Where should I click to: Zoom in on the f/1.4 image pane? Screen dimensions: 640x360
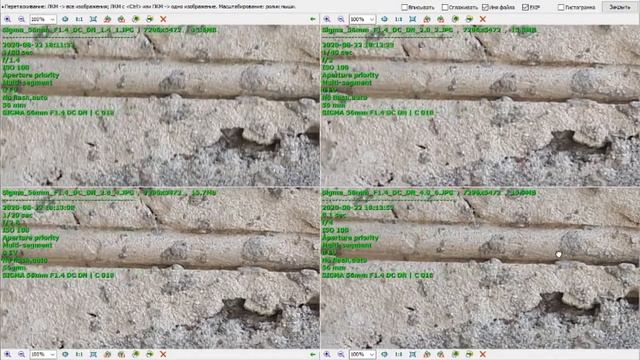(7, 19)
